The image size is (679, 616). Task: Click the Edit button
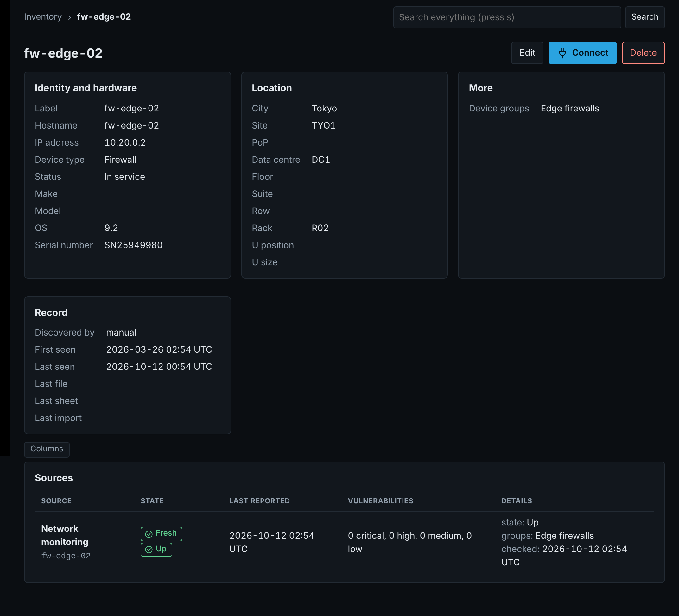527,53
